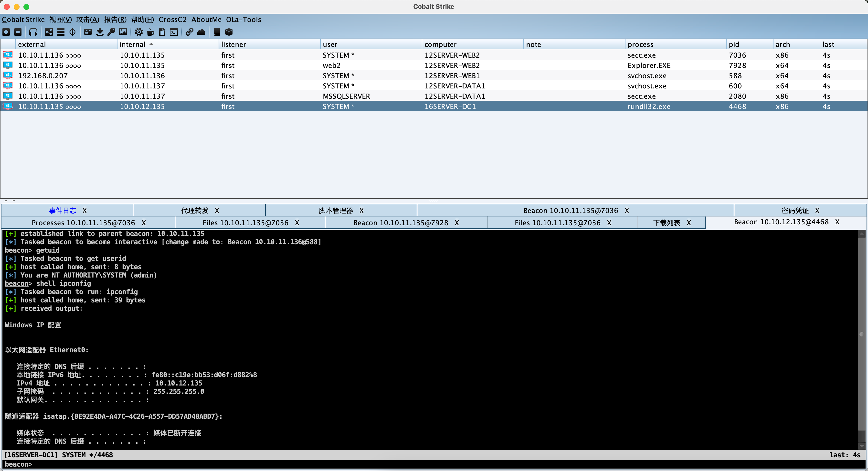Click the coffee cup Java applet icon
This screenshot has width=868, height=471.
click(x=151, y=32)
